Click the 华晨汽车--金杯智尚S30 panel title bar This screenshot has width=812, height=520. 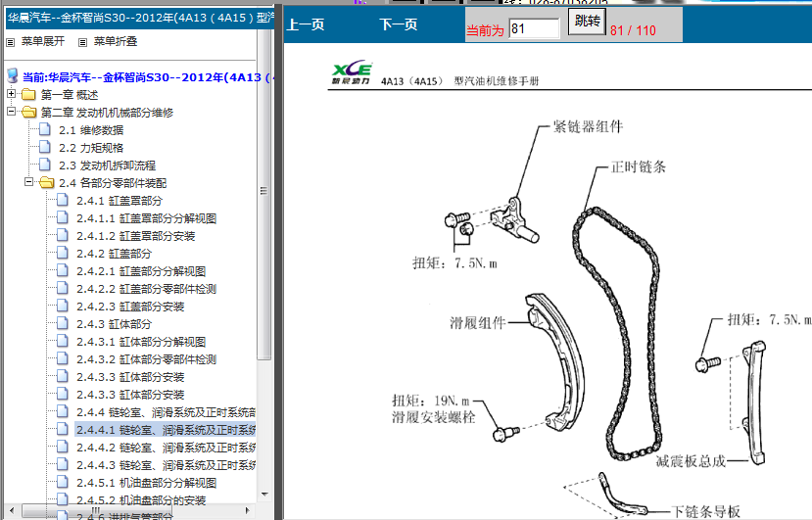(x=140, y=18)
